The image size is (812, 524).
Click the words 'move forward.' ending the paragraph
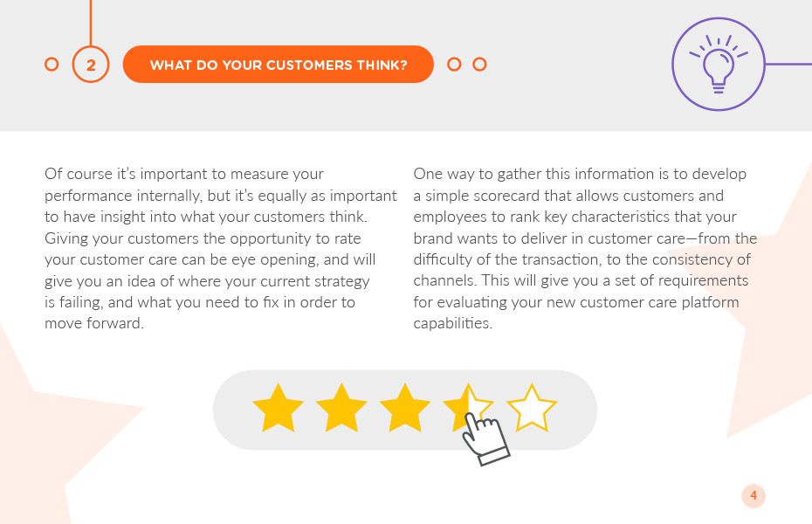tap(94, 323)
